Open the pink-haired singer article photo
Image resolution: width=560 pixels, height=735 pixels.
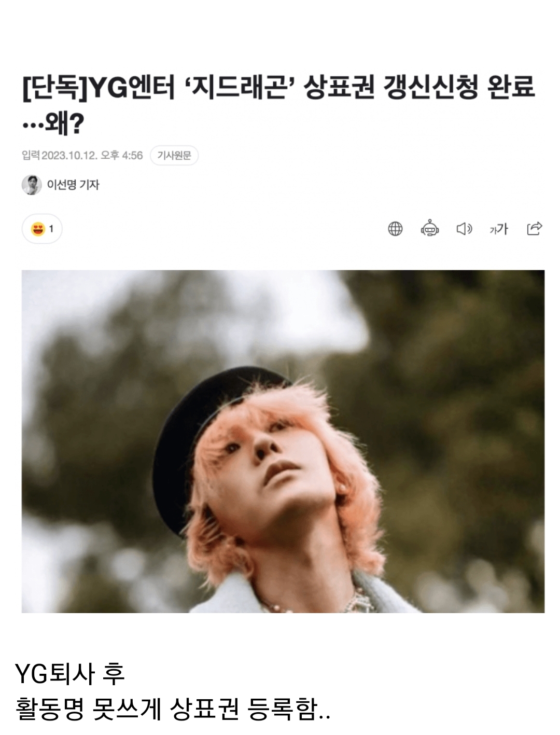[283, 441]
